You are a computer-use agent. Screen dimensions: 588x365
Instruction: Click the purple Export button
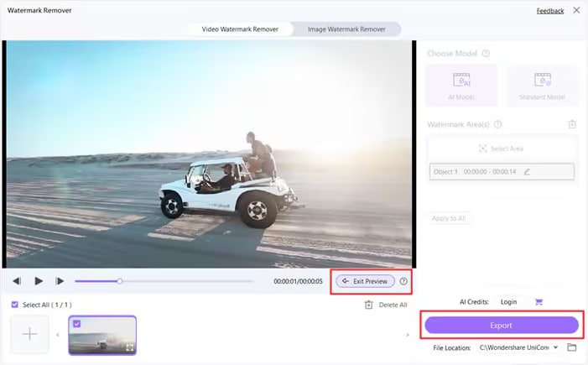(502, 326)
